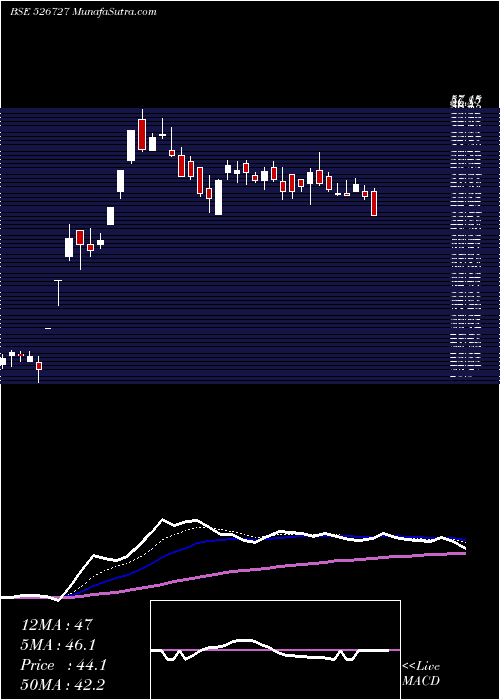Select the T-shaped dragonfly candle in the price chart
Viewport: 500px width, 700px height.
(x=58, y=293)
